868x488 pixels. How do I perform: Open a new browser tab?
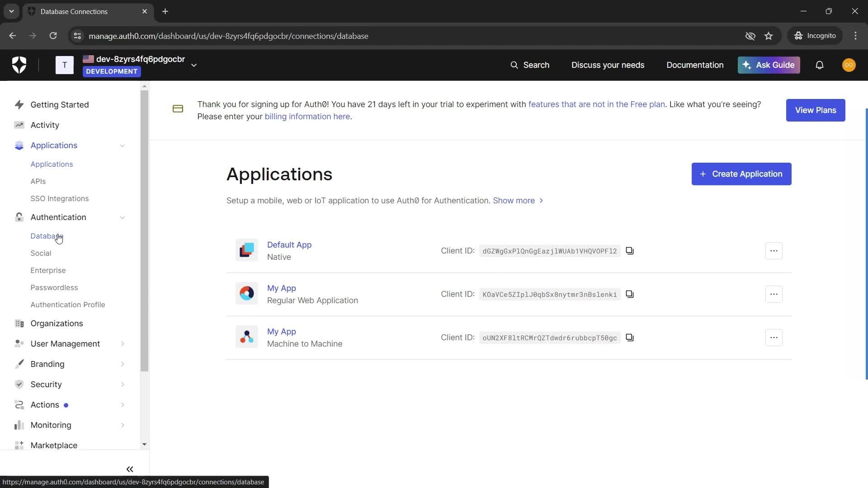pyautogui.click(x=165, y=11)
